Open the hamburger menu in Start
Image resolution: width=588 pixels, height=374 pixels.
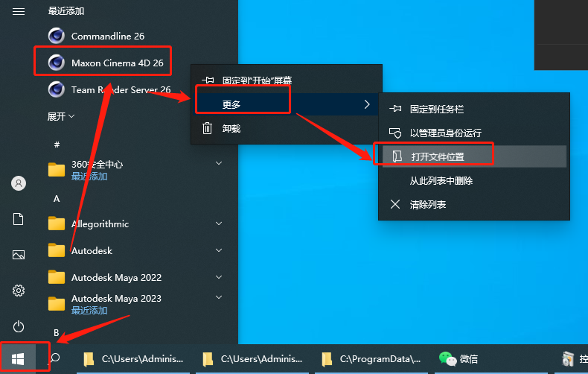click(19, 12)
